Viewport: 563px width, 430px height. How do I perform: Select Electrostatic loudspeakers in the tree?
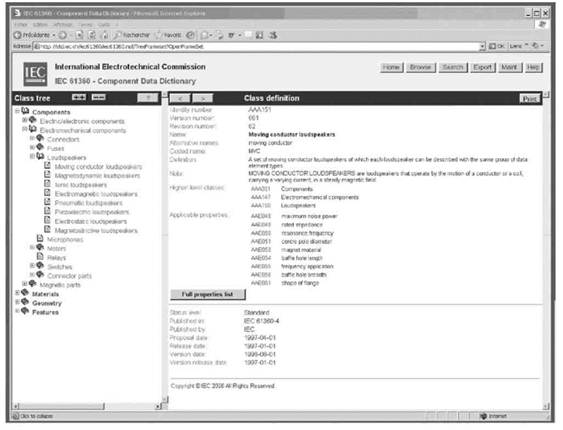point(90,221)
